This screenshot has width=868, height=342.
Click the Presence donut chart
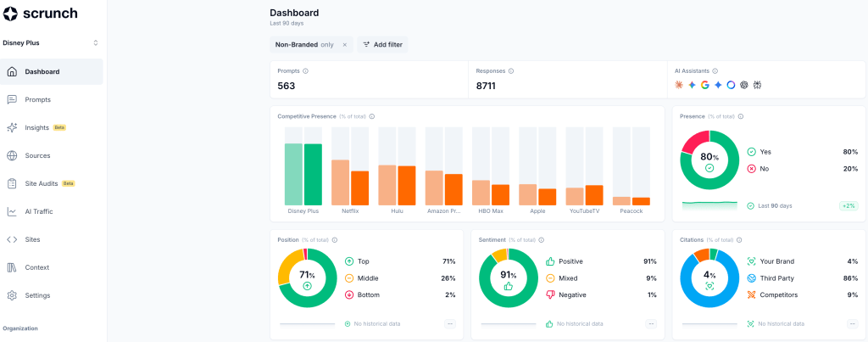tap(709, 160)
